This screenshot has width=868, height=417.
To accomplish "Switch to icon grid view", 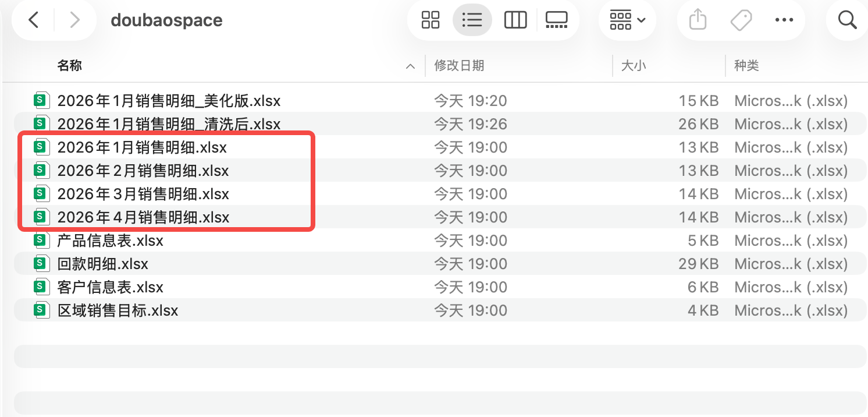I will [x=431, y=20].
